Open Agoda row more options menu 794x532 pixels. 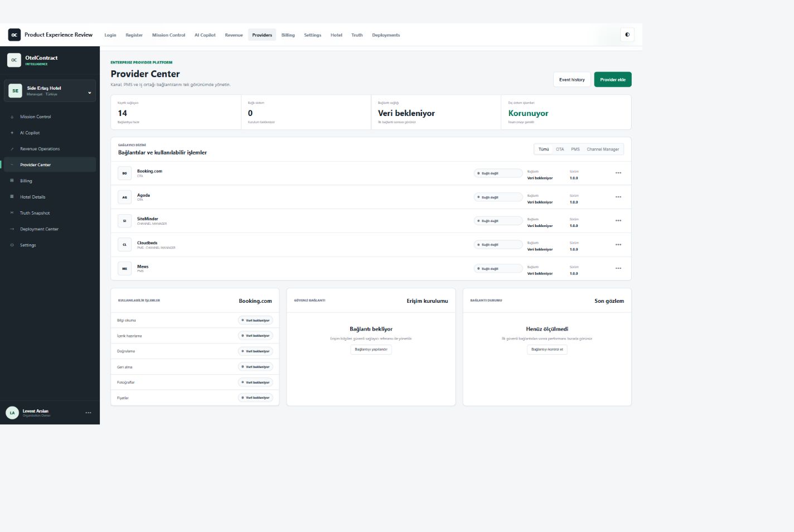click(618, 197)
